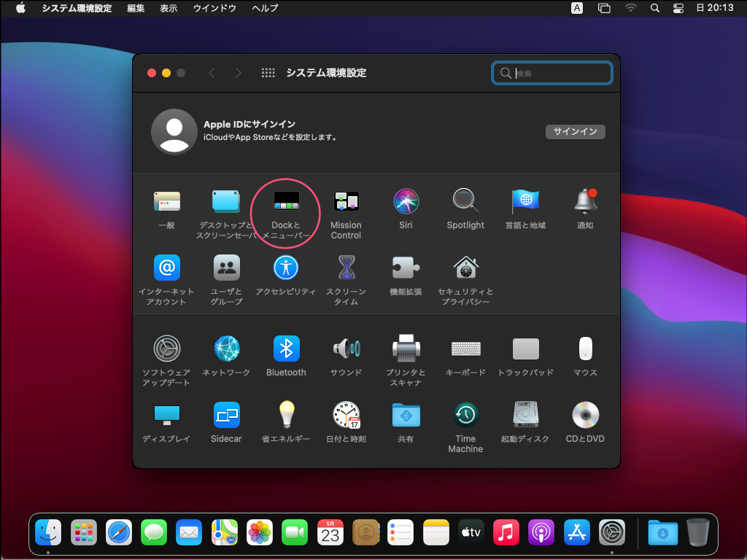
Task: Open セキュリティとプライバシー preferences
Action: pyautogui.click(x=465, y=268)
